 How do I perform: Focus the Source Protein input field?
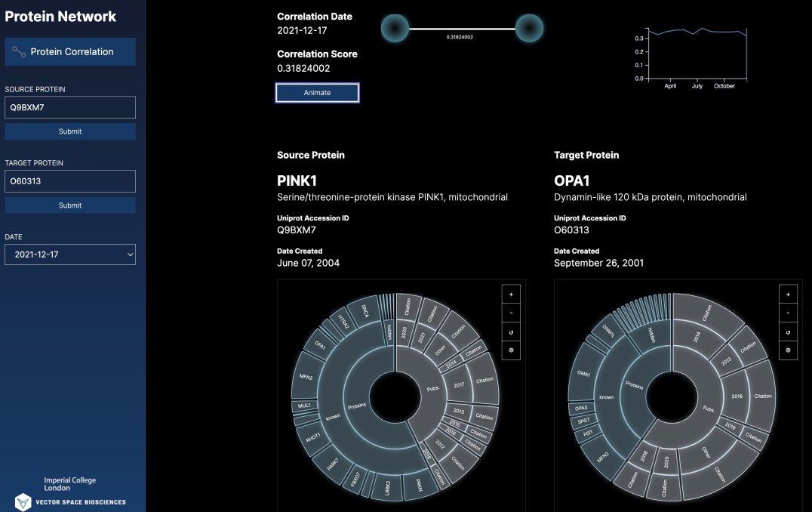point(70,107)
